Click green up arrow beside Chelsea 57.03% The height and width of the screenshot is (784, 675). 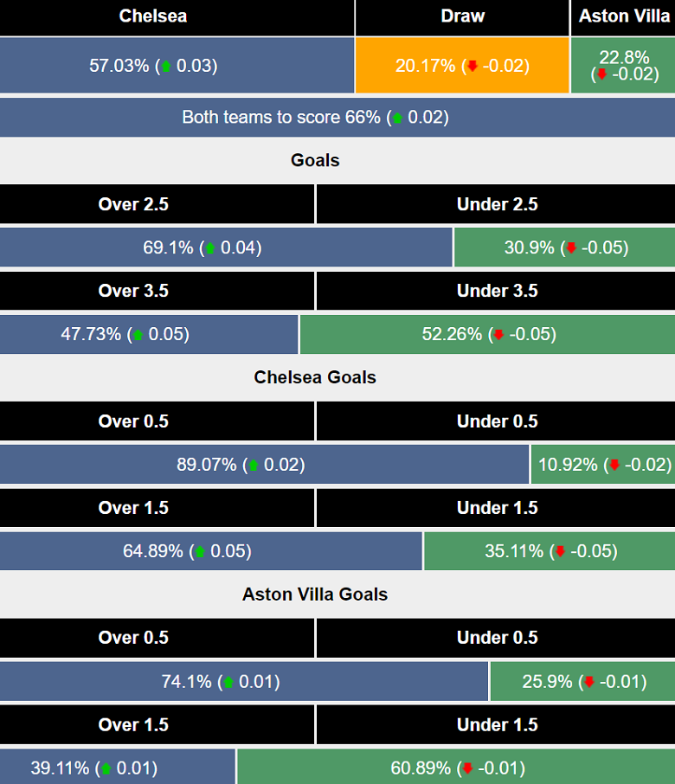166,66
